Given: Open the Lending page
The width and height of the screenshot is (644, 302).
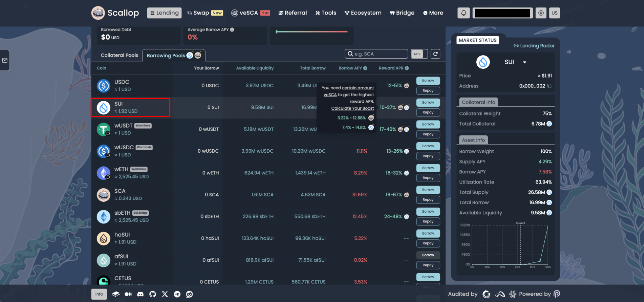Looking at the screenshot, I should pyautogui.click(x=164, y=13).
